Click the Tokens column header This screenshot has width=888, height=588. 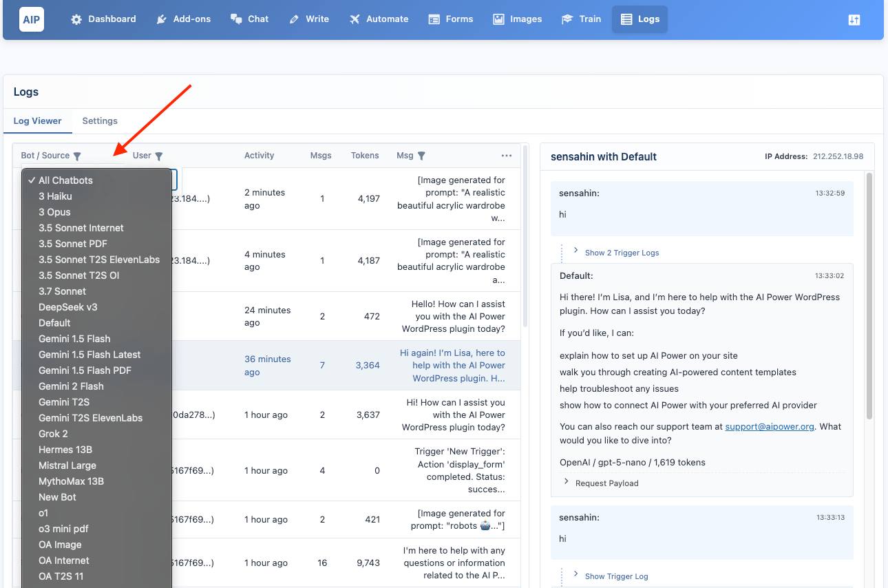(365, 156)
